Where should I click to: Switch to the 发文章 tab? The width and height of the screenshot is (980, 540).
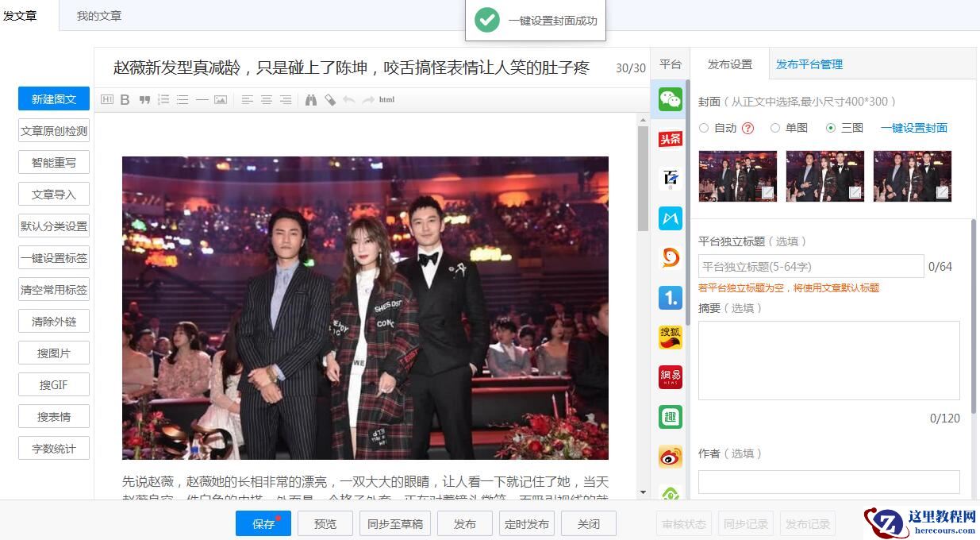20,15
